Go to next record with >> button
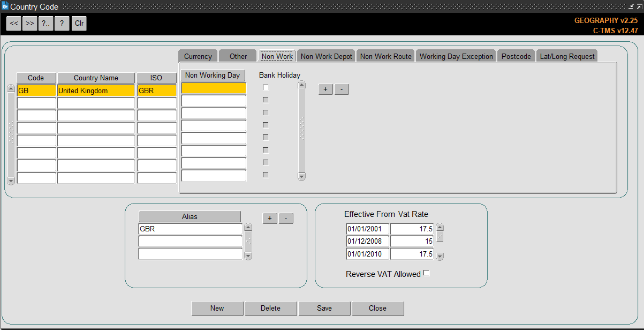The width and height of the screenshot is (644, 331). 30,24
